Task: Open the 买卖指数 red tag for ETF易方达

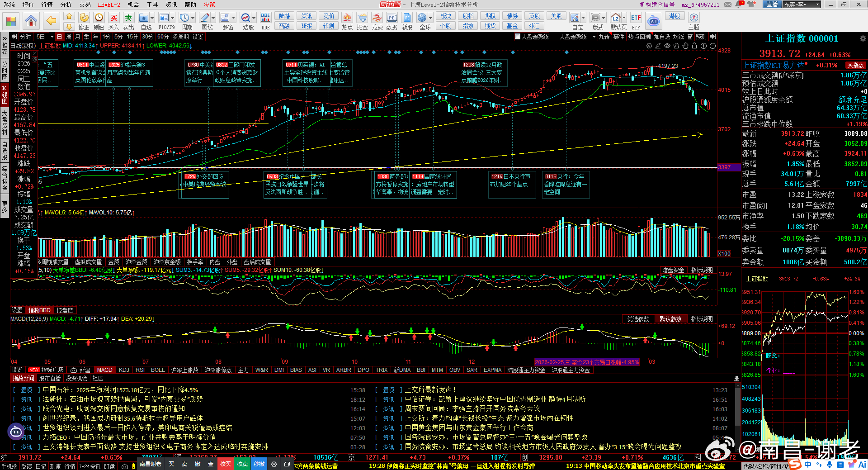Action: click(x=855, y=66)
